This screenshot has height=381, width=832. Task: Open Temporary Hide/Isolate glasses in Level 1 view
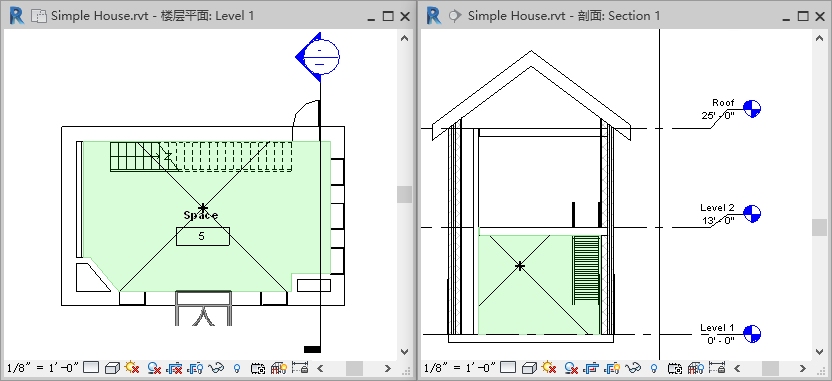click(x=216, y=367)
